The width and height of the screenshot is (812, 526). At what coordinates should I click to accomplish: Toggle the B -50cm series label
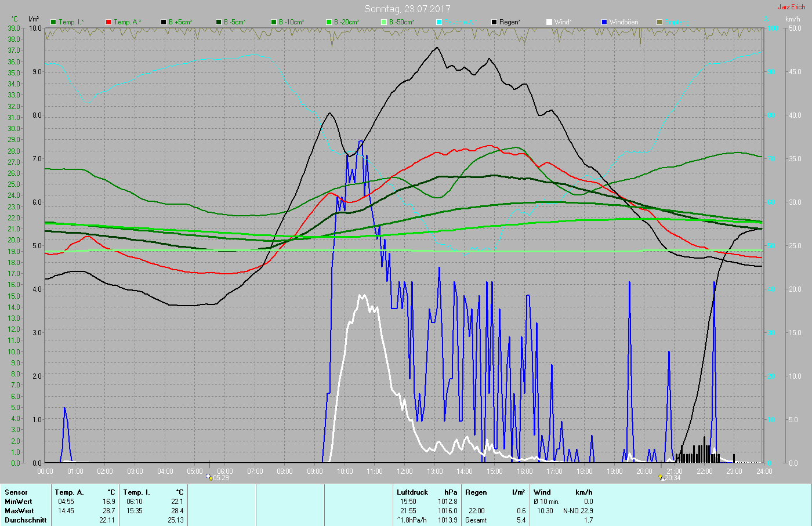[x=401, y=22]
